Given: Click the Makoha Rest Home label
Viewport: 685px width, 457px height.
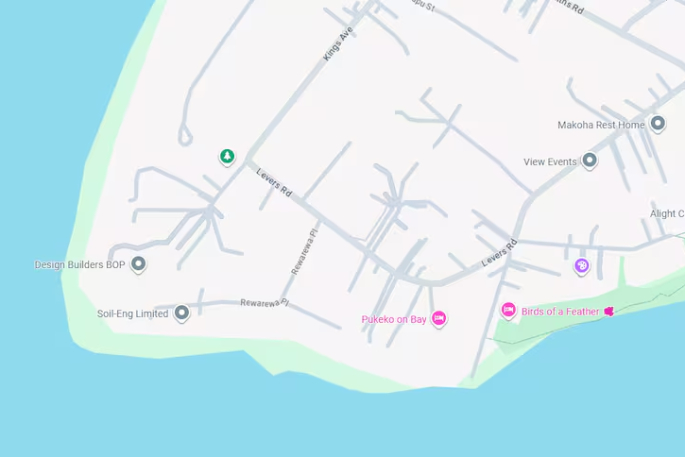Looking at the screenshot, I should (x=601, y=125).
